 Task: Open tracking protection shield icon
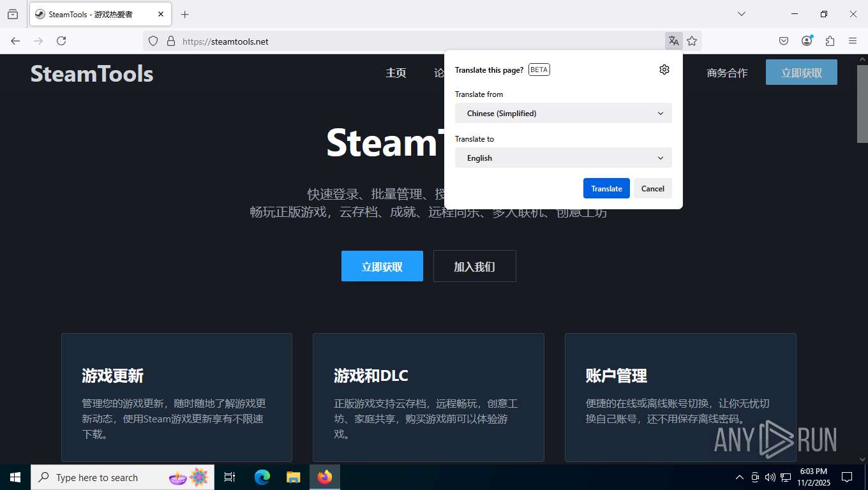(x=153, y=41)
